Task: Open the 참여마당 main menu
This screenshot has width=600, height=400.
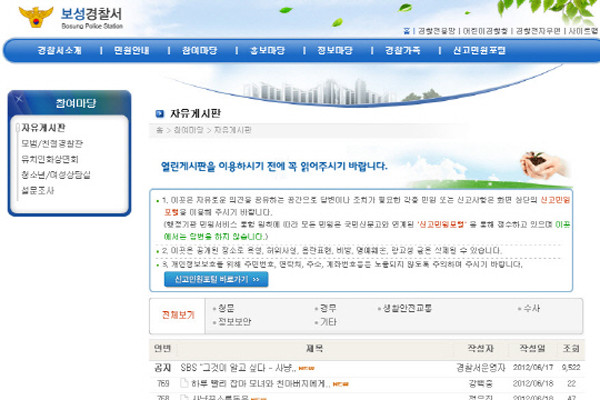Action: tap(199, 51)
